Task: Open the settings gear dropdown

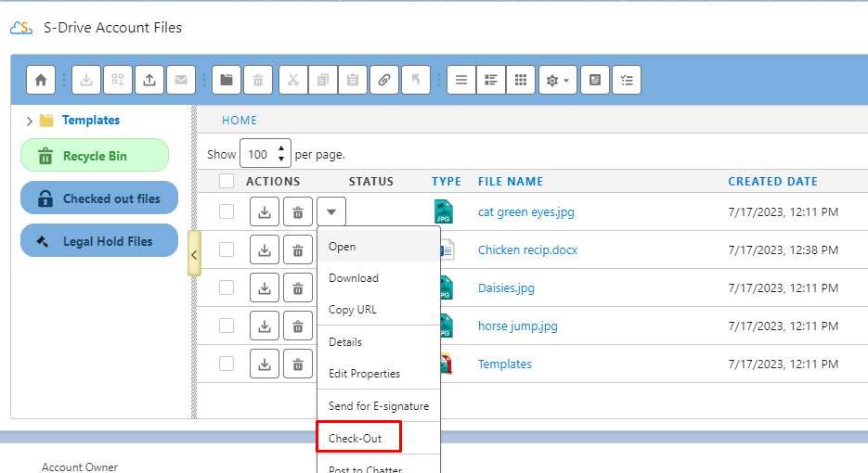Action: [x=557, y=81]
